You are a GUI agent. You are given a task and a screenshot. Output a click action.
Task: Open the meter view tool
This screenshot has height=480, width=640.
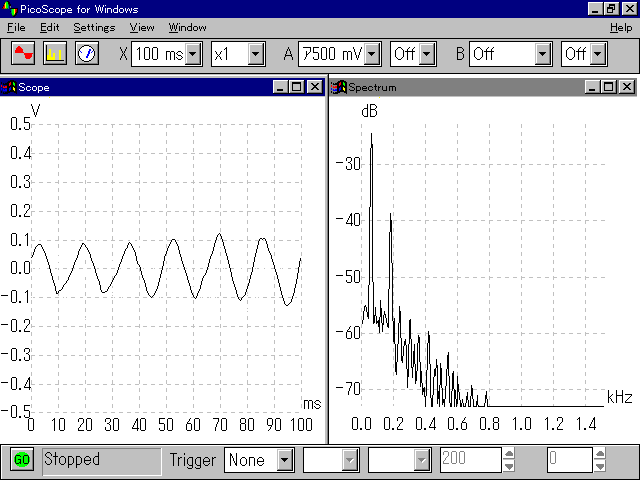tap(86, 53)
